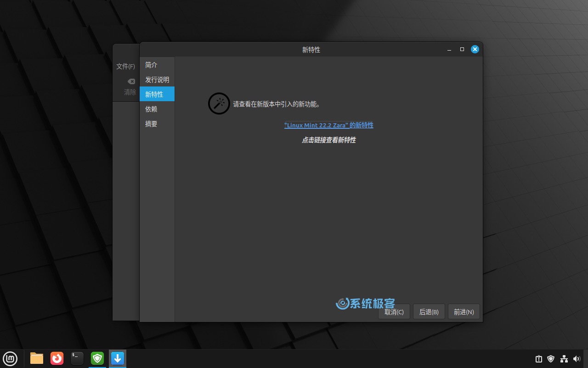
Task: Select the 新特性 sidebar item
Action: point(157,94)
